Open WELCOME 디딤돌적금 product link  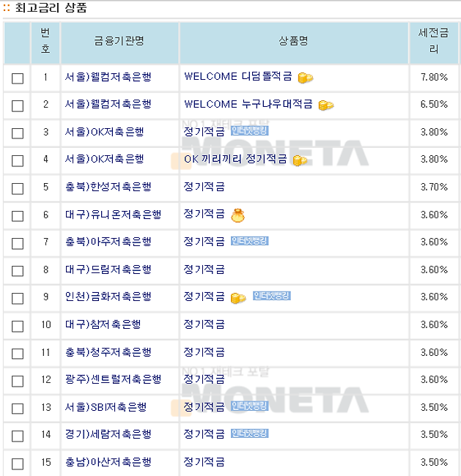point(238,76)
